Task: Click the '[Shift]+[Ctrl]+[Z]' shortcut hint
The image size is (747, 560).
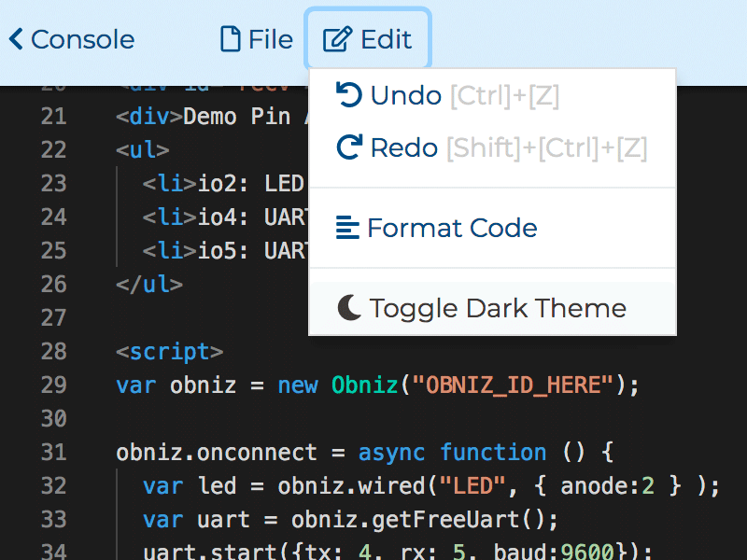Action: pyautogui.click(x=547, y=147)
